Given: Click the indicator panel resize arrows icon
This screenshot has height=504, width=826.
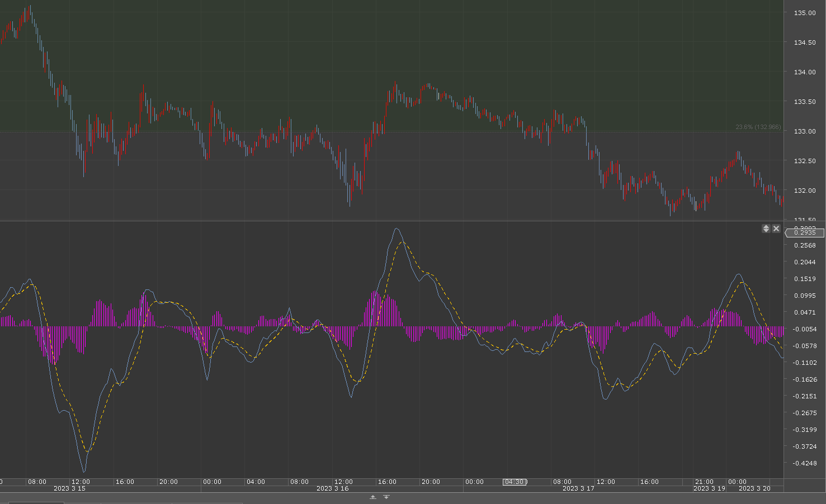Looking at the screenshot, I should coord(766,229).
